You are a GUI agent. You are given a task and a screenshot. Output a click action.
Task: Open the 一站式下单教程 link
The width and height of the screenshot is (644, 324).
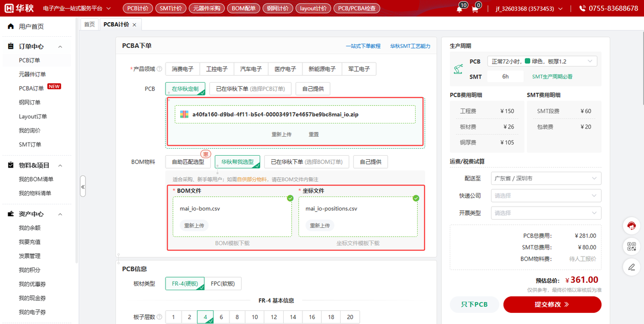tap(363, 46)
